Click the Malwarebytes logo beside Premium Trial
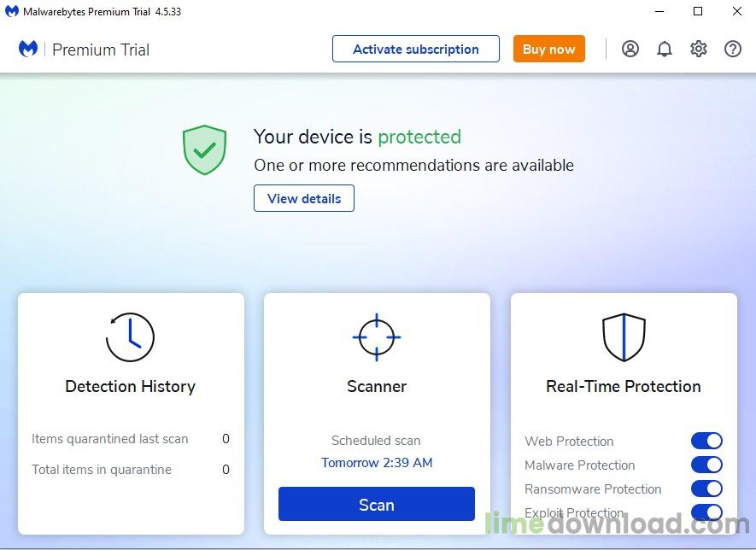The image size is (756, 550). (x=28, y=49)
